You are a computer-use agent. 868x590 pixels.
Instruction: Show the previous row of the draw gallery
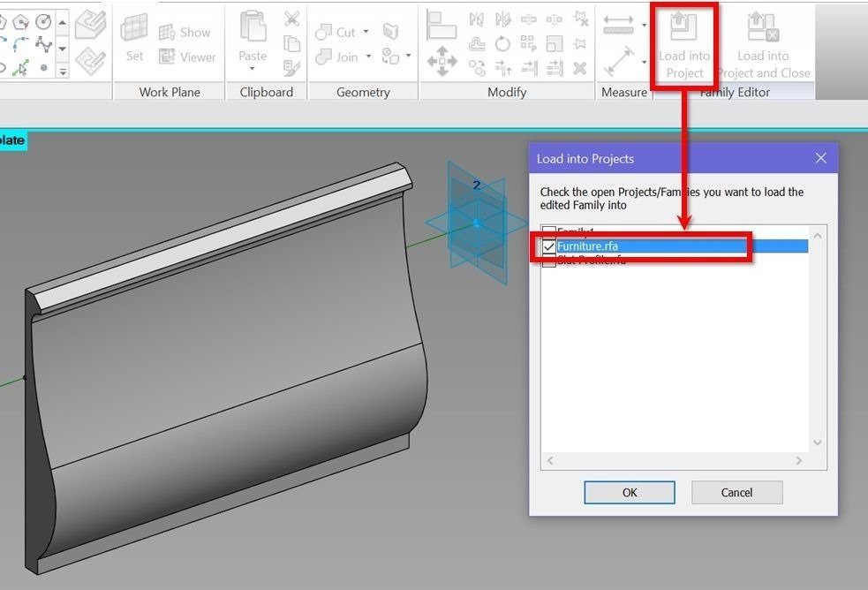click(63, 23)
